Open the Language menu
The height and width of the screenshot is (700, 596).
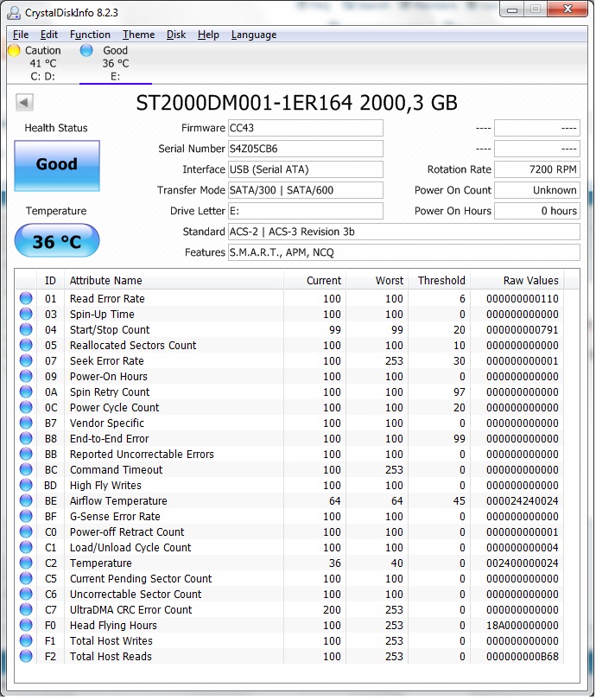[254, 35]
